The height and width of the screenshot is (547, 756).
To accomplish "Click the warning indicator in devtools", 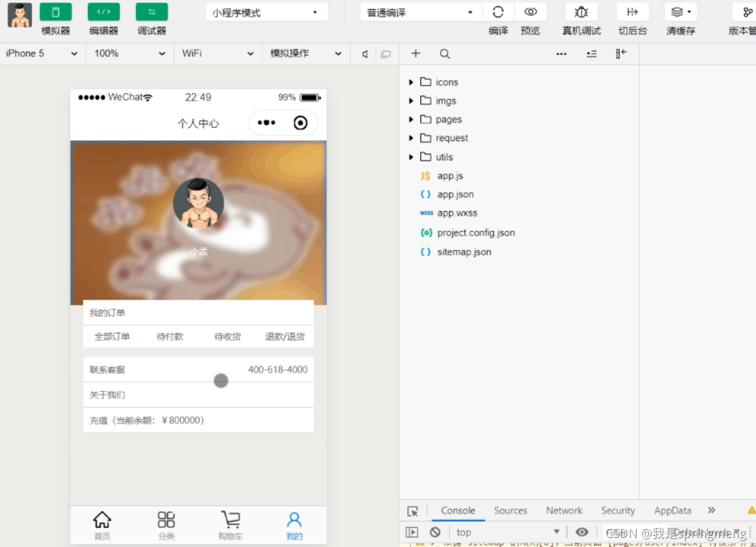I will 751,510.
